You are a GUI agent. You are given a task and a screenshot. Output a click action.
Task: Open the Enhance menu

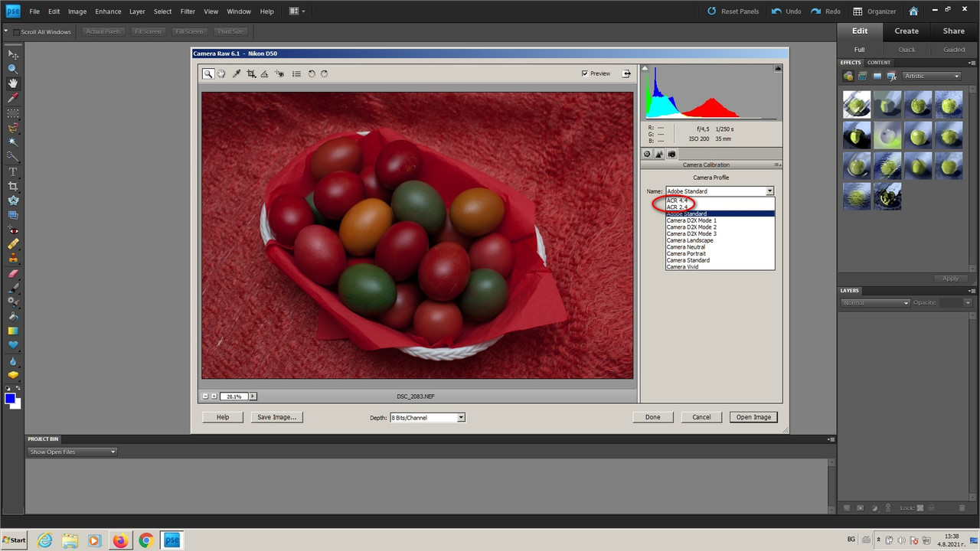(108, 11)
